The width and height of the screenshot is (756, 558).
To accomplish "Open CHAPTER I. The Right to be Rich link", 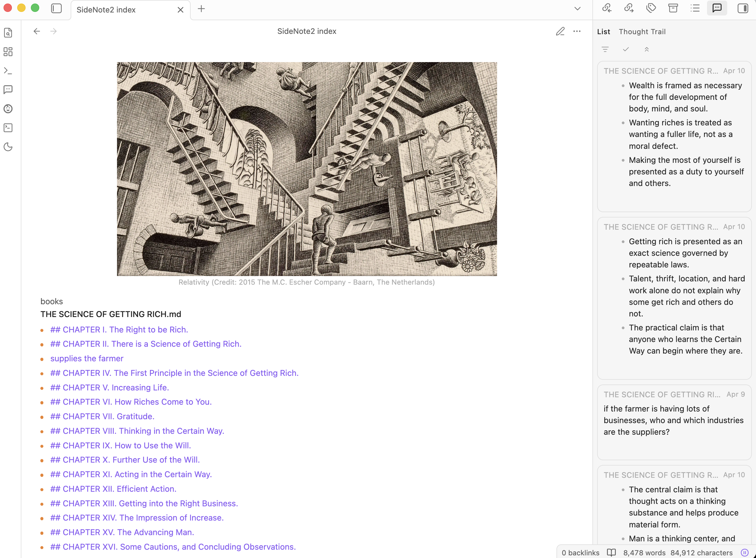I will click(x=119, y=330).
